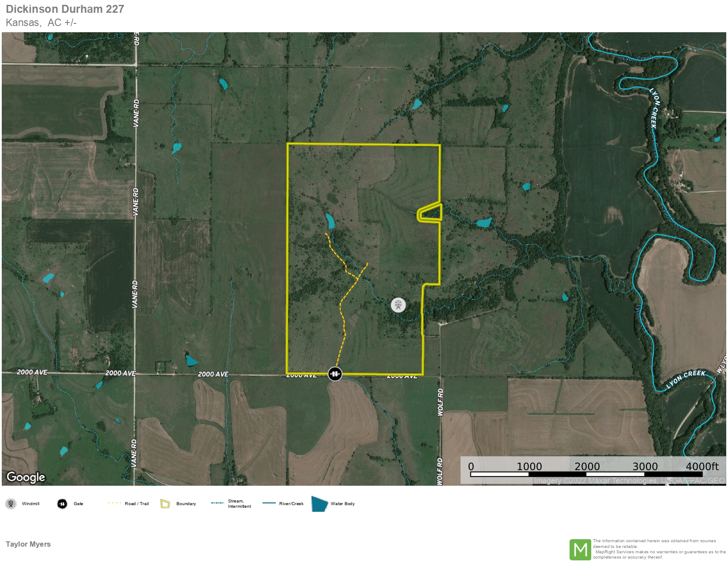Select the Stream, Intermittent legend line symbol
Screen dimensions: 728x563
218,503
